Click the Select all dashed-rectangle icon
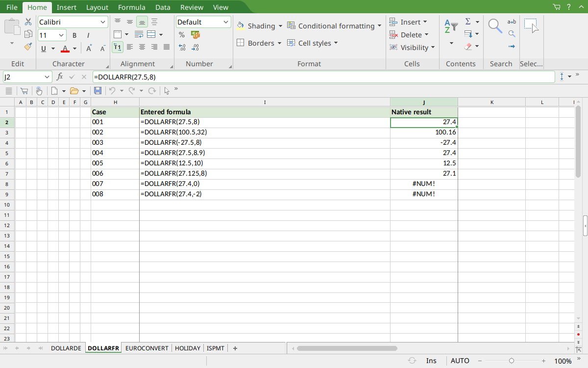The width and height of the screenshot is (588, 368). click(x=531, y=26)
